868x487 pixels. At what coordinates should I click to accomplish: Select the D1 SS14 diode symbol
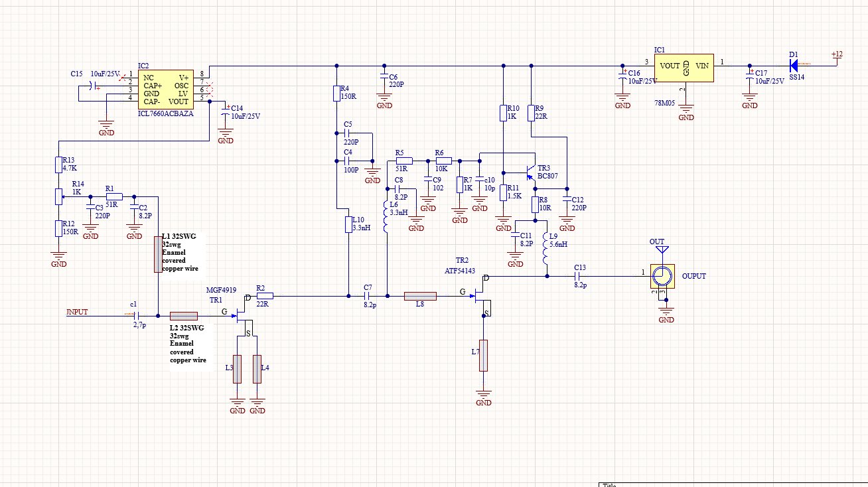(793, 64)
